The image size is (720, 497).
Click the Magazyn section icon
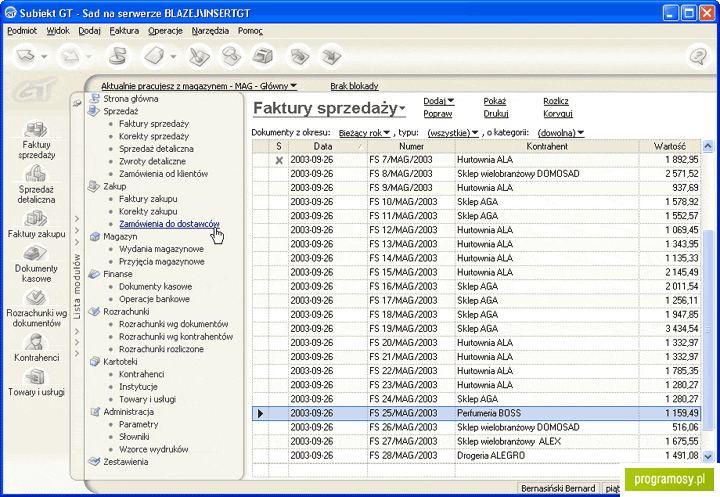pyautogui.click(x=95, y=237)
